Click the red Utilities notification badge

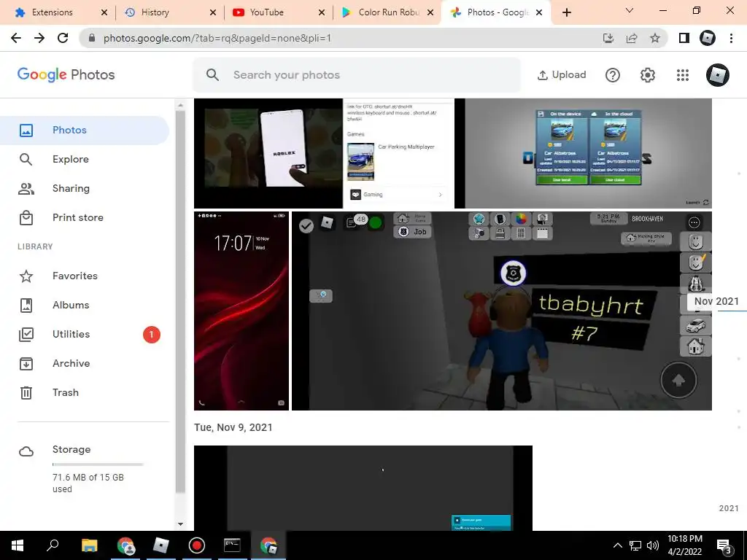tap(152, 334)
